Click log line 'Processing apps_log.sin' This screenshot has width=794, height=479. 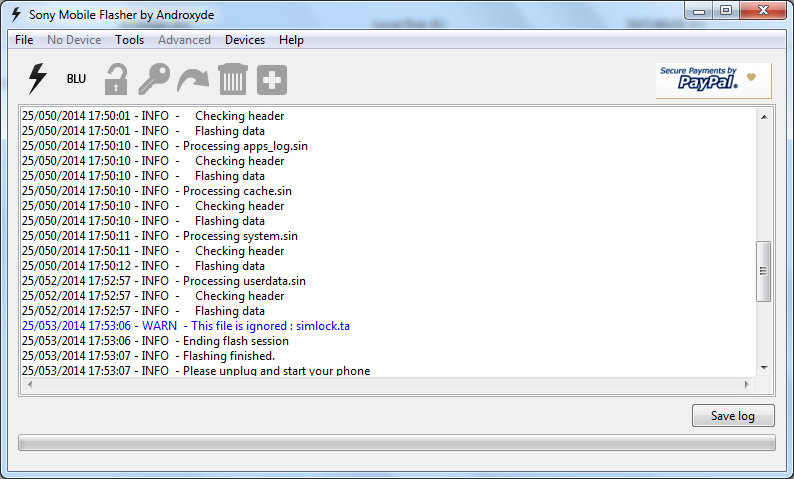tap(165, 146)
